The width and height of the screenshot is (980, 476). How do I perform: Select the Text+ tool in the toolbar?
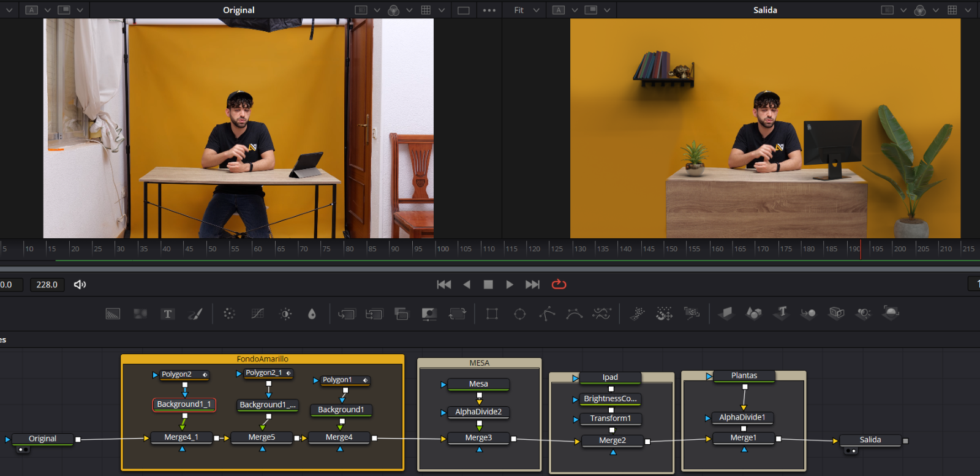[x=167, y=314]
